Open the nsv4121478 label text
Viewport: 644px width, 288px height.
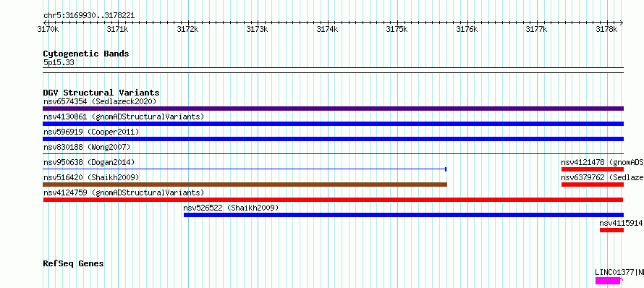603,162
